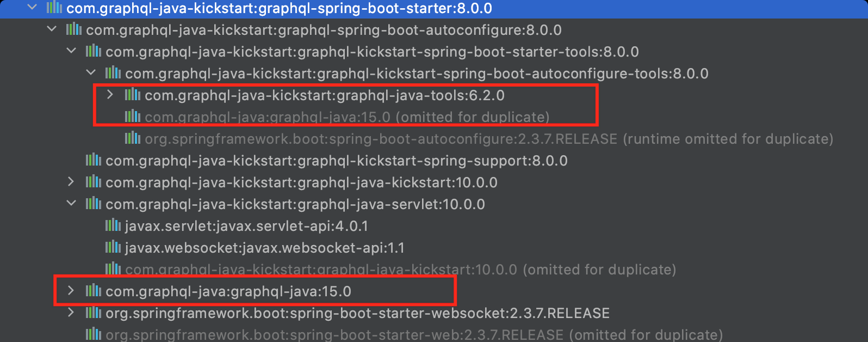Select spring-boot-autoconfigure:2.3.7.RELEASE runtime omitted text
Screen dimensions: 868x342
489,139
